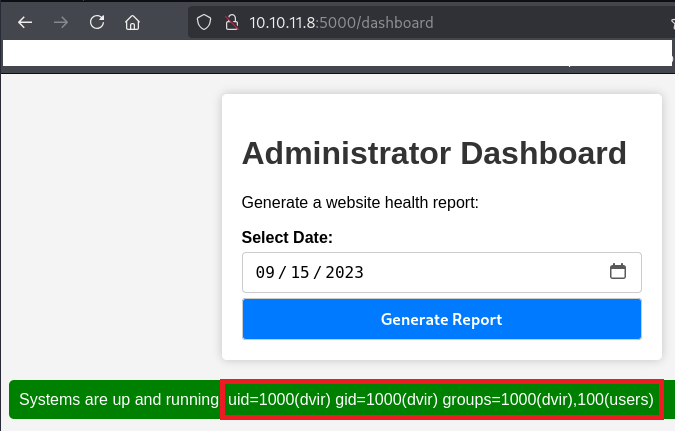Open the browser home page
This screenshot has width=675, height=431.
(132, 22)
